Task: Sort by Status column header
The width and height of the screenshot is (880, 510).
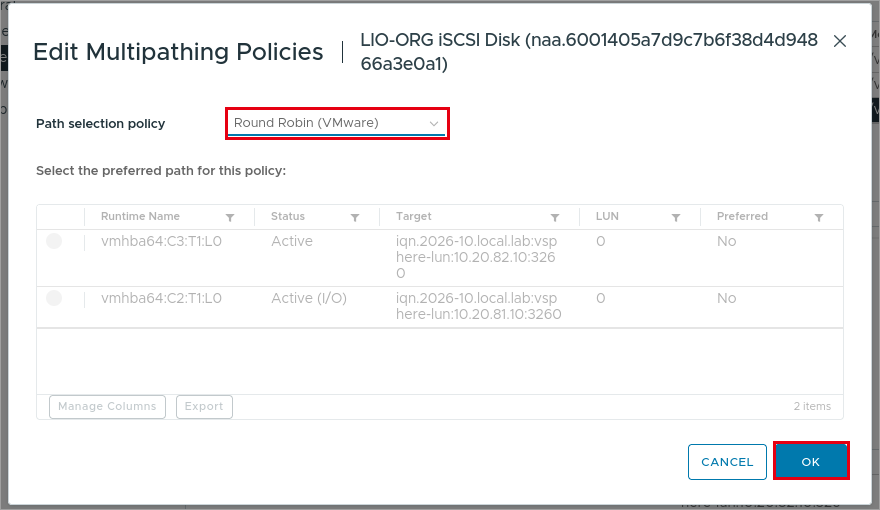Action: pos(288,216)
